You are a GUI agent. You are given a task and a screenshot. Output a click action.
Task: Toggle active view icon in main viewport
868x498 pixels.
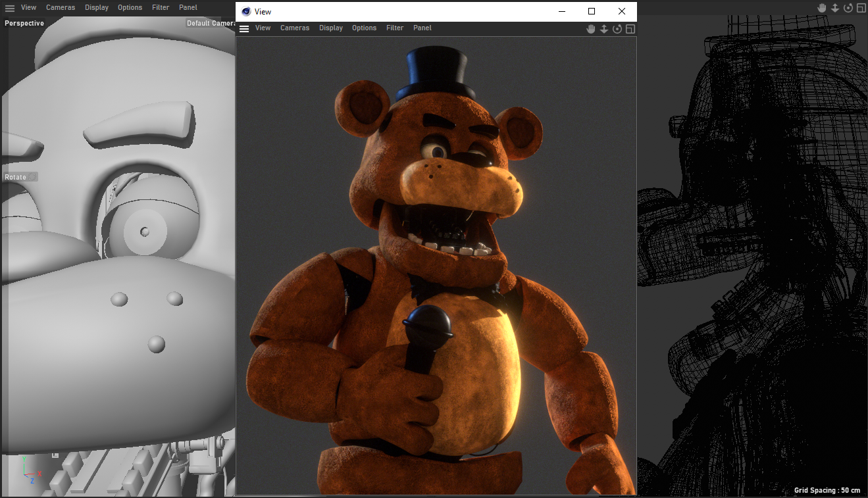[x=861, y=8]
